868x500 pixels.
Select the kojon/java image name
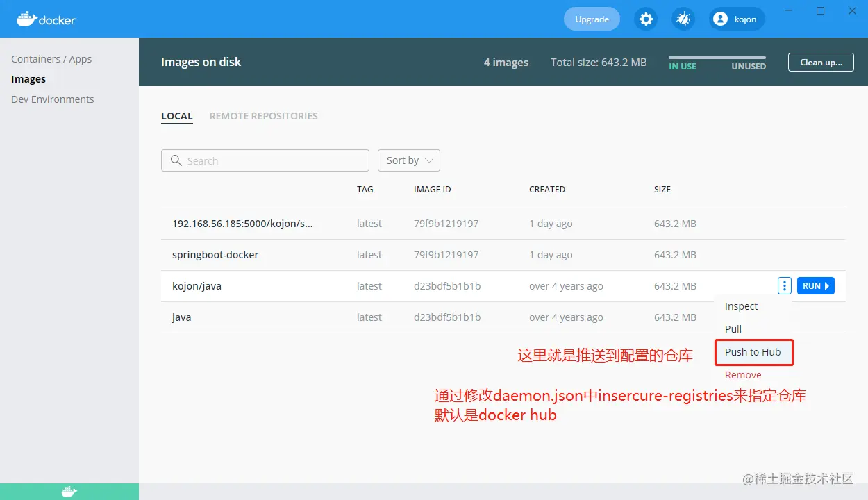[x=197, y=286]
